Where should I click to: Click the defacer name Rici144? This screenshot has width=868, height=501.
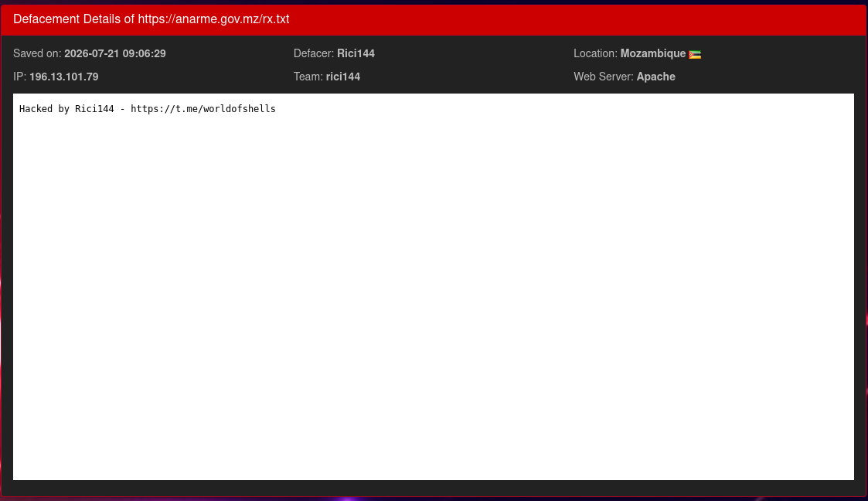356,53
